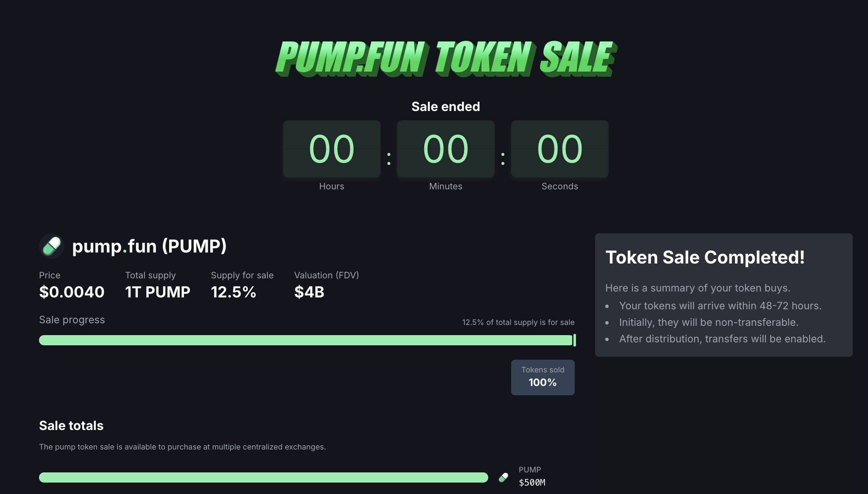
Task: Click the Total supply 1T PUMP stat
Action: (x=157, y=284)
